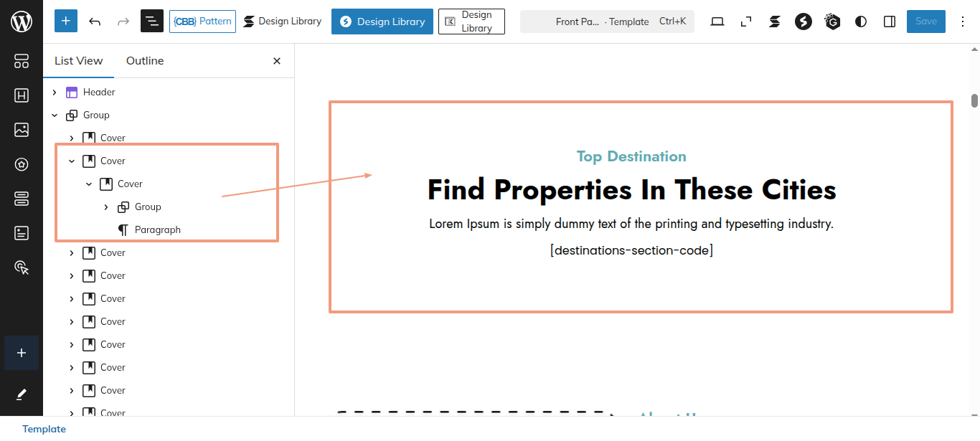The image size is (980, 441).
Task: Click the fullscreen expand arrows icon
Action: (x=746, y=22)
